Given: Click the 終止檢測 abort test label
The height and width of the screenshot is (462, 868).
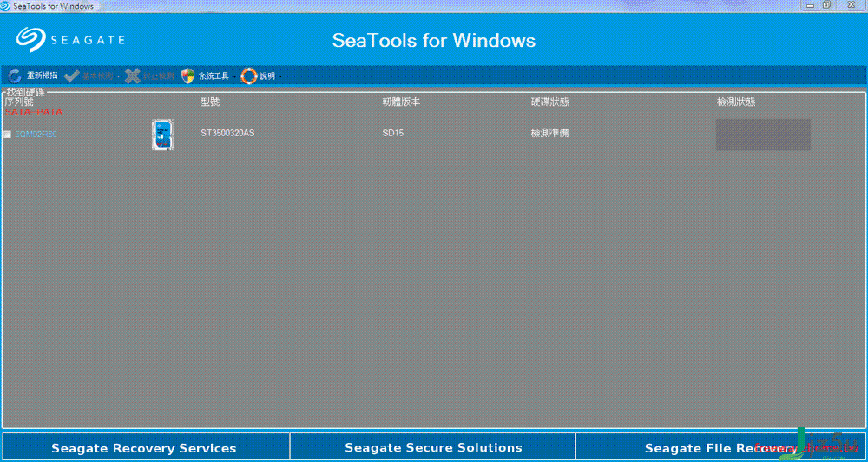Looking at the screenshot, I should [158, 76].
